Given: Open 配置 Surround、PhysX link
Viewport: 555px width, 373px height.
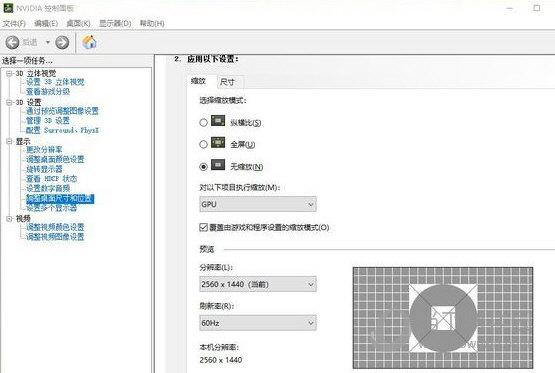Looking at the screenshot, I should [x=63, y=130].
